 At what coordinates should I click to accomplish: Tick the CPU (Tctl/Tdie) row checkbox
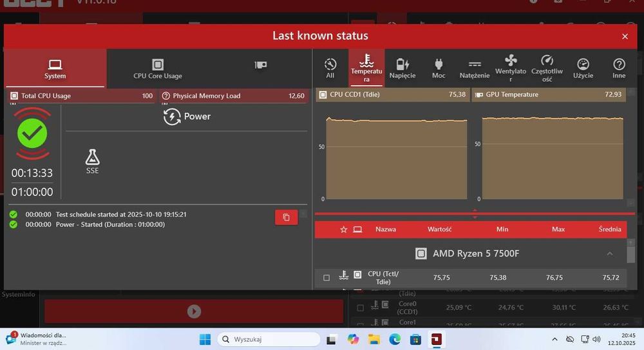pos(327,278)
